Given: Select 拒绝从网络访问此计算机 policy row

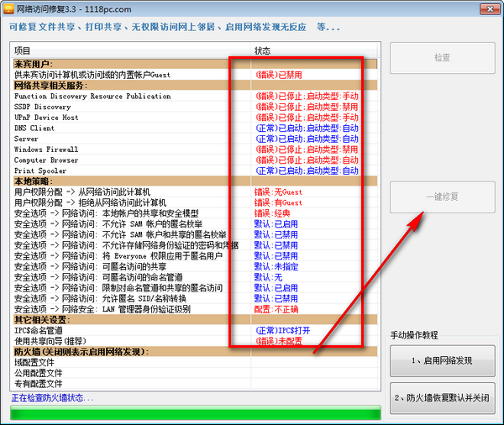Looking at the screenshot, I should pyautogui.click(x=195, y=202).
